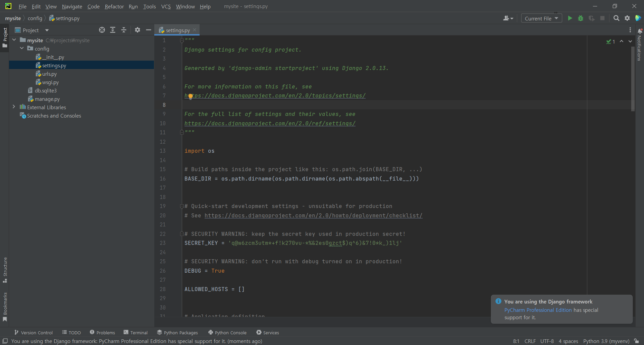Select db.sqlite3 file

coord(42,90)
